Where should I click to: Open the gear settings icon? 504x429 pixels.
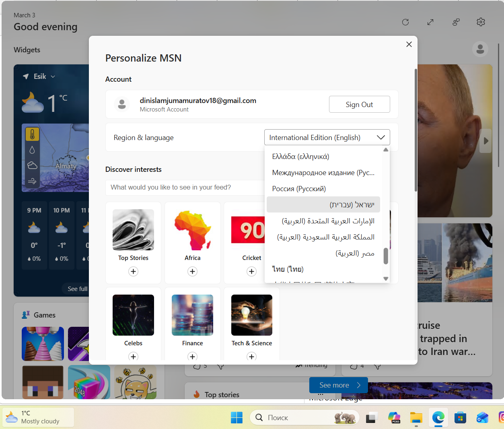[481, 22]
